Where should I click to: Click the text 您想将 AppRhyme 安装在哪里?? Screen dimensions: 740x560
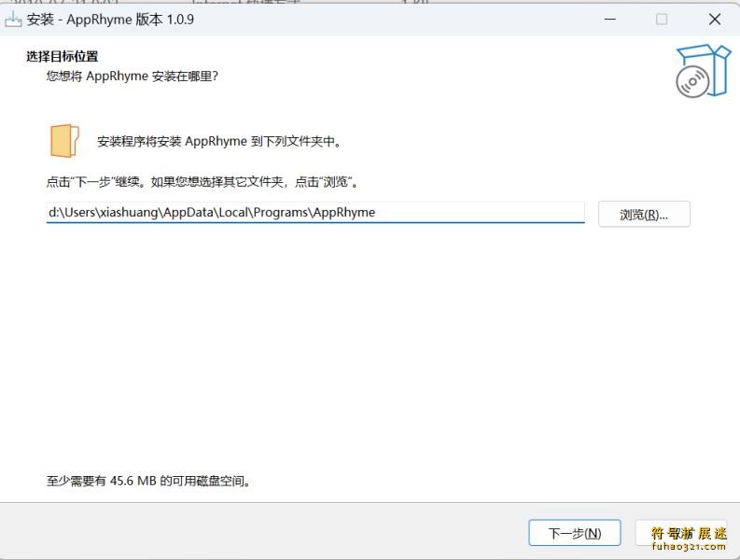tap(133, 76)
